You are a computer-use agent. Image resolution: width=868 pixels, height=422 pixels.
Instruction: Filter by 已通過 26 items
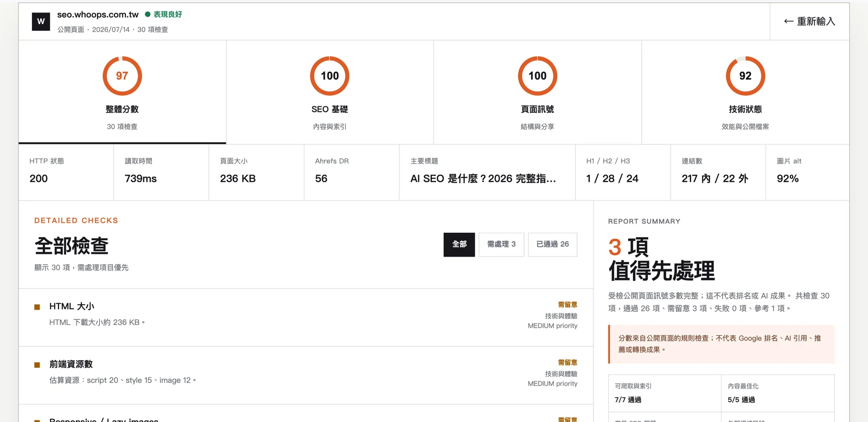tap(552, 245)
